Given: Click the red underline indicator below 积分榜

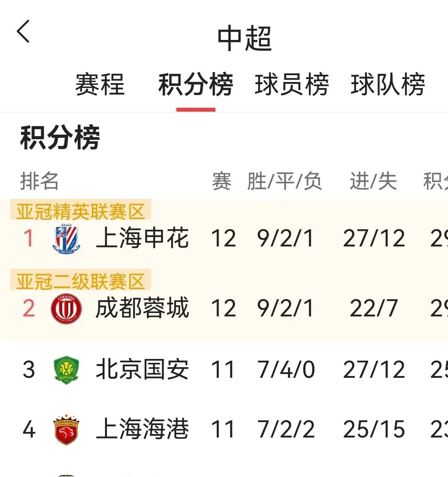Looking at the screenshot, I should [196, 109].
